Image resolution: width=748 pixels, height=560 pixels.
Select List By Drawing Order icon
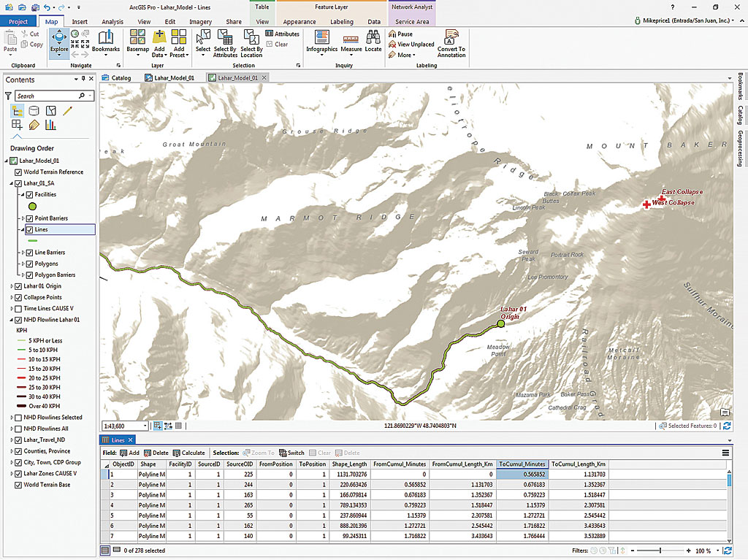point(18,111)
